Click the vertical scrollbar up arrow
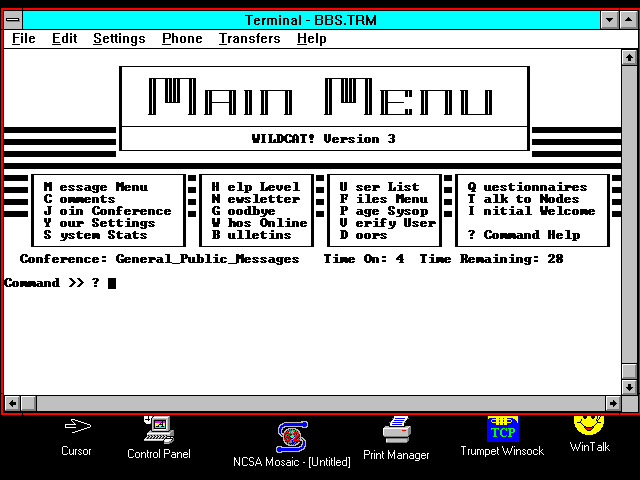This screenshot has height=480, width=640. click(x=629, y=58)
